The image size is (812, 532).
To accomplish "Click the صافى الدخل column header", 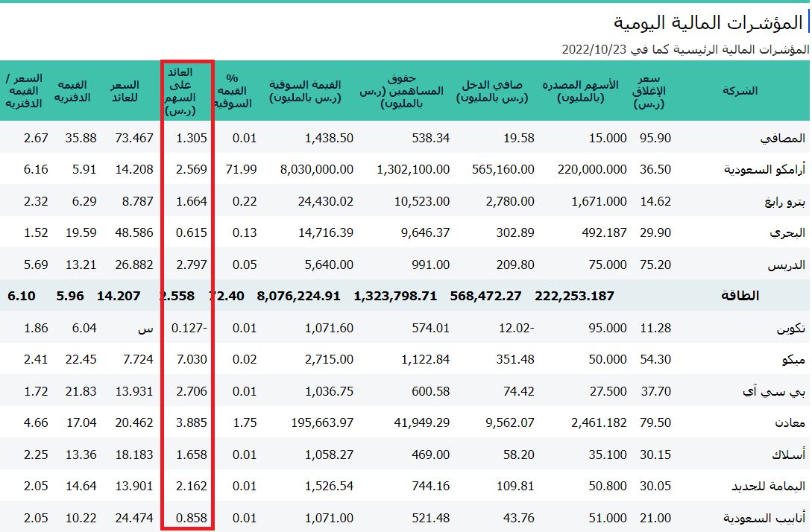I will [x=491, y=91].
